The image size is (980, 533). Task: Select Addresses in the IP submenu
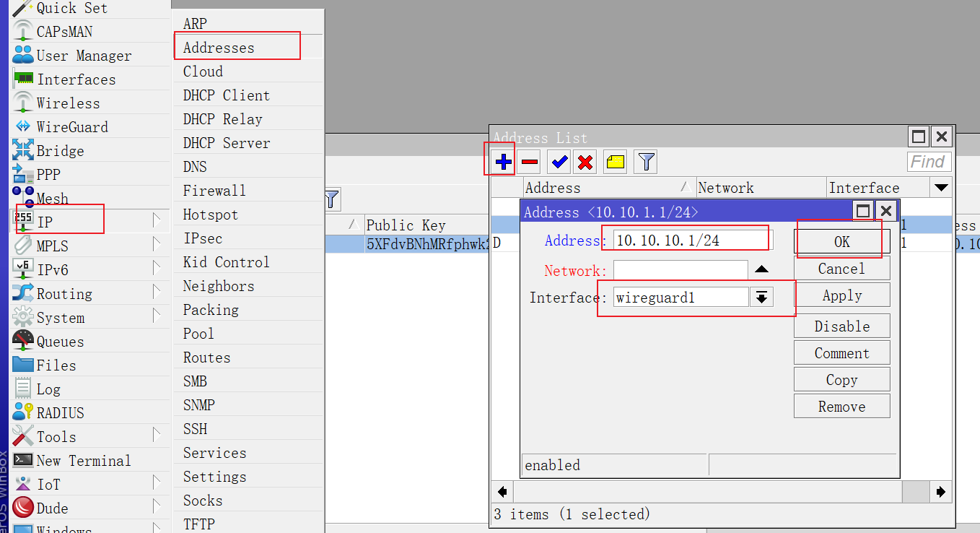(219, 48)
